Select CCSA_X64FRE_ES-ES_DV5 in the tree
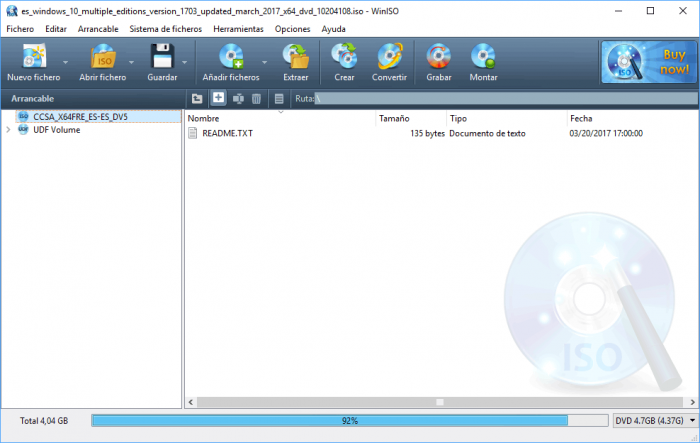700x443 pixels. point(98,117)
